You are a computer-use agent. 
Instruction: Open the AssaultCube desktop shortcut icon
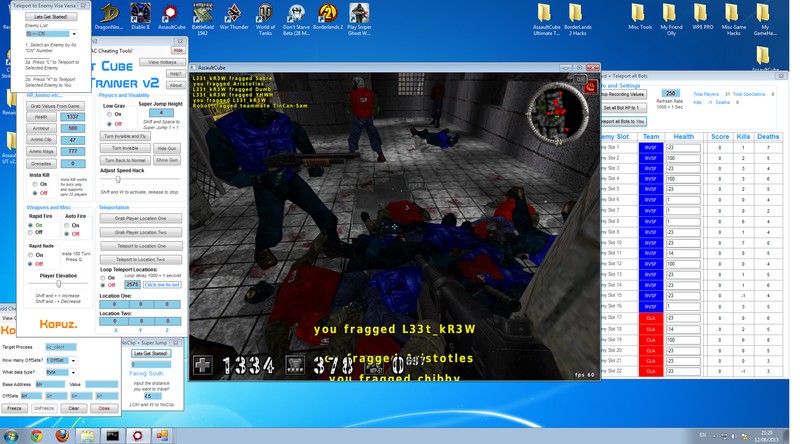[171, 16]
